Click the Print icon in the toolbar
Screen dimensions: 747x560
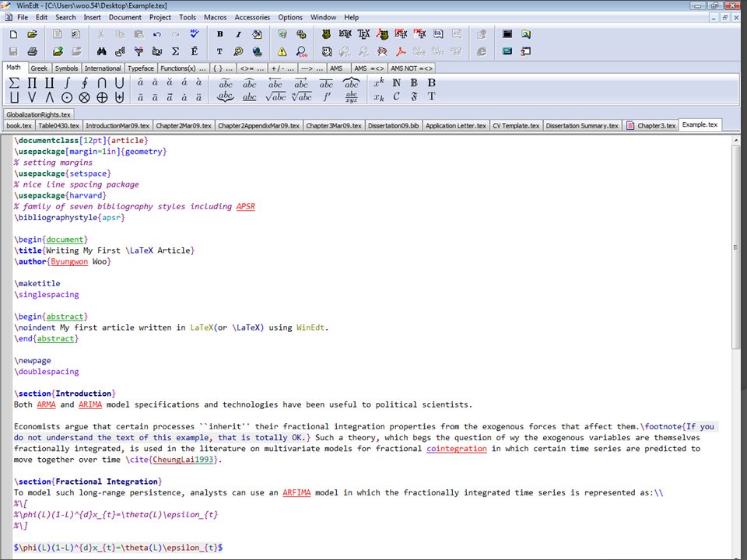(x=32, y=51)
